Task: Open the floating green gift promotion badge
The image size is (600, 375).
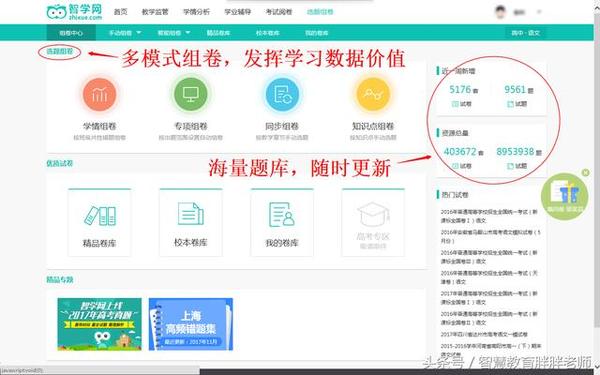Action: point(564,196)
